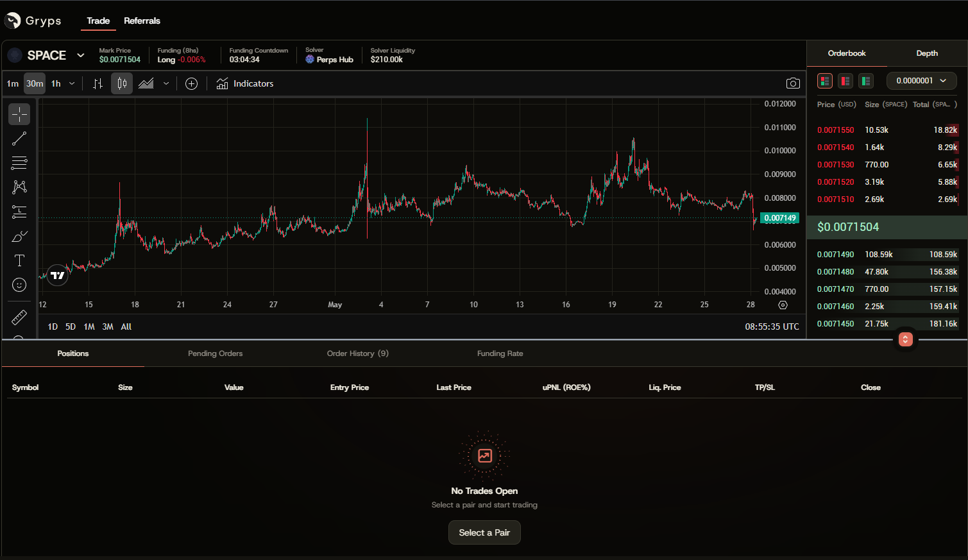Select the trend line drawing tool
This screenshot has height=560, width=968.
pyautogui.click(x=19, y=139)
